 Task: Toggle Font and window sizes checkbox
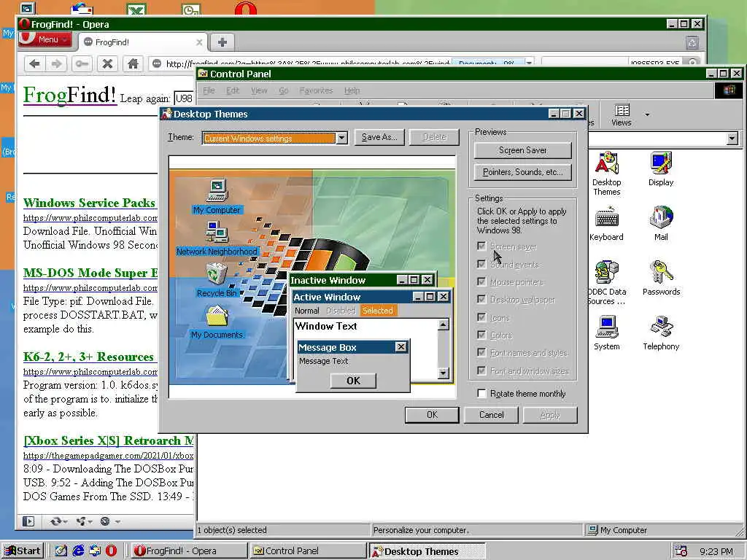481,370
